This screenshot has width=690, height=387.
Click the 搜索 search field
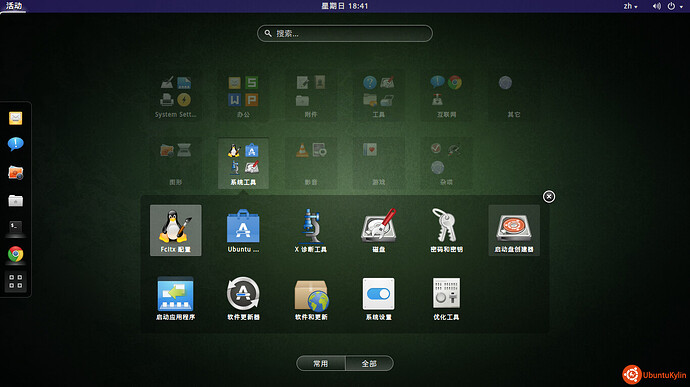point(345,33)
